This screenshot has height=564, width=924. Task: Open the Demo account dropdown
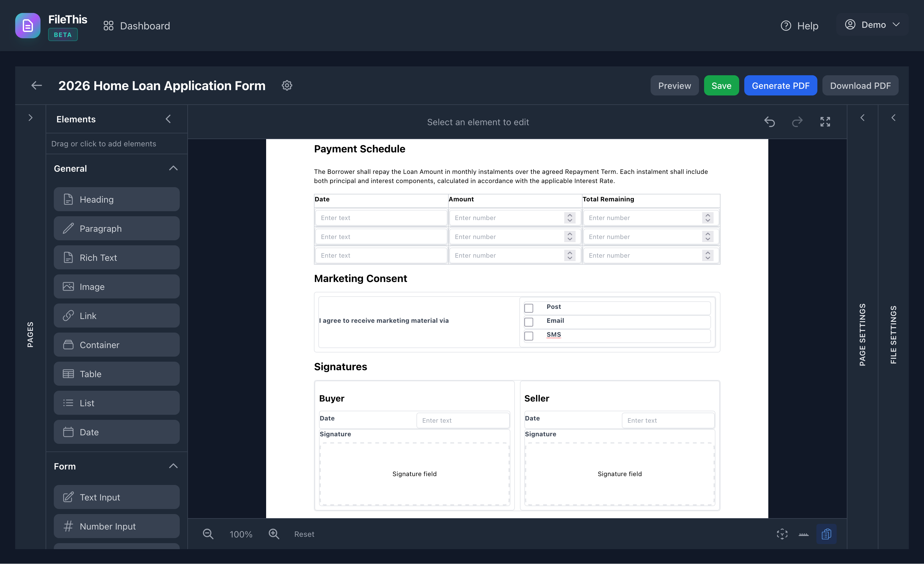pyautogui.click(x=874, y=25)
